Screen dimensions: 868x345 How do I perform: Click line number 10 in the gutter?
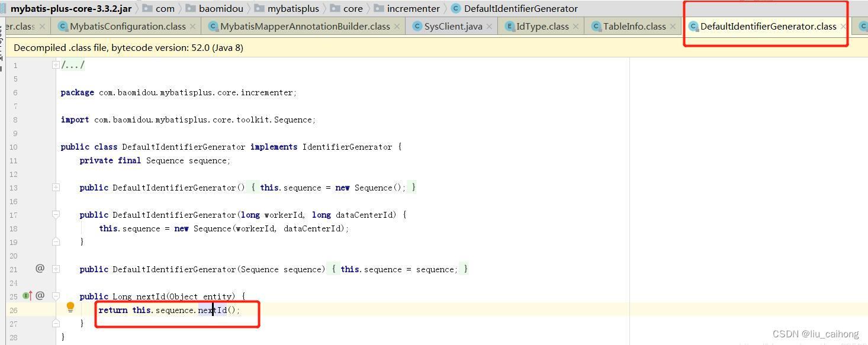point(14,147)
